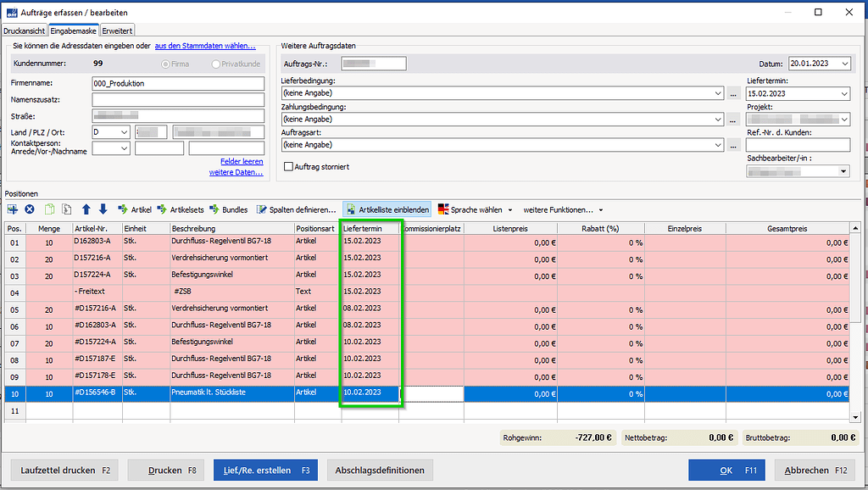This screenshot has width=868, height=490.
Task: Open Bundles from the toolbar
Action: tap(229, 210)
